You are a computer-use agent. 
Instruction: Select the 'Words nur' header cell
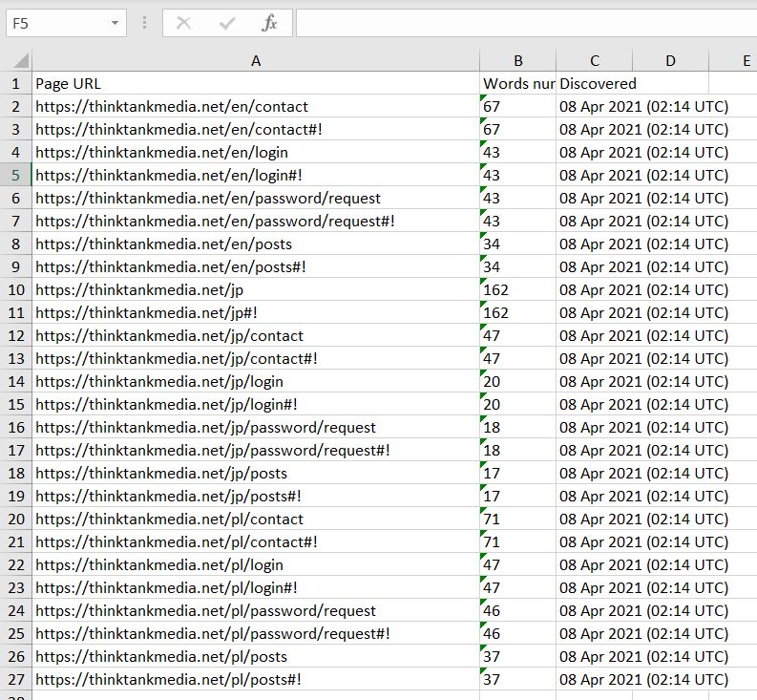pyautogui.click(x=518, y=84)
